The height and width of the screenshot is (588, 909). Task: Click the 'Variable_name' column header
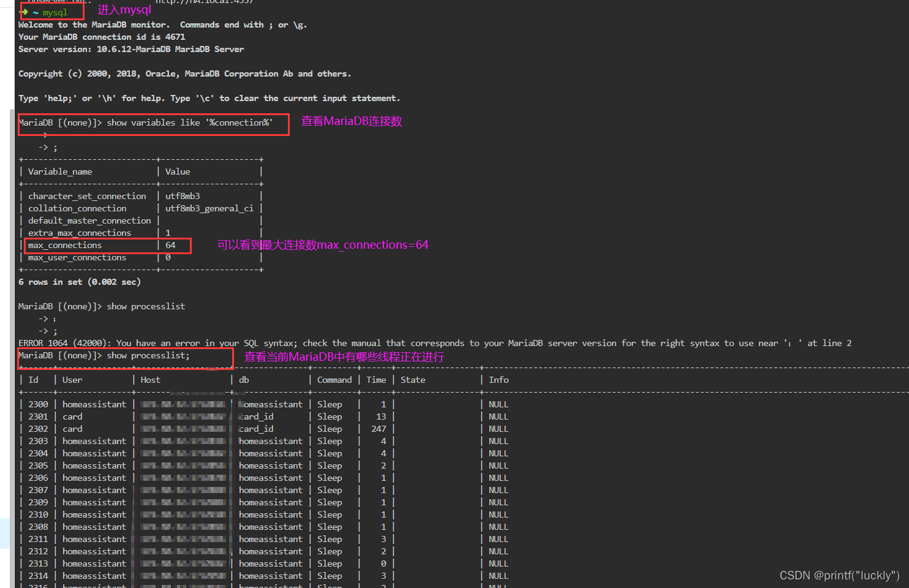point(60,171)
